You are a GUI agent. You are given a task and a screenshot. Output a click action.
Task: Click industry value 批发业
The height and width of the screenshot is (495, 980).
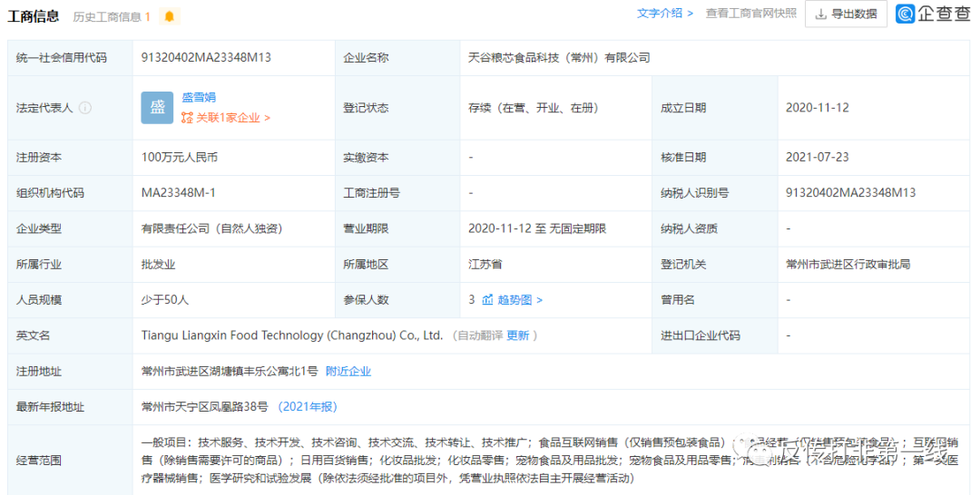[158, 265]
